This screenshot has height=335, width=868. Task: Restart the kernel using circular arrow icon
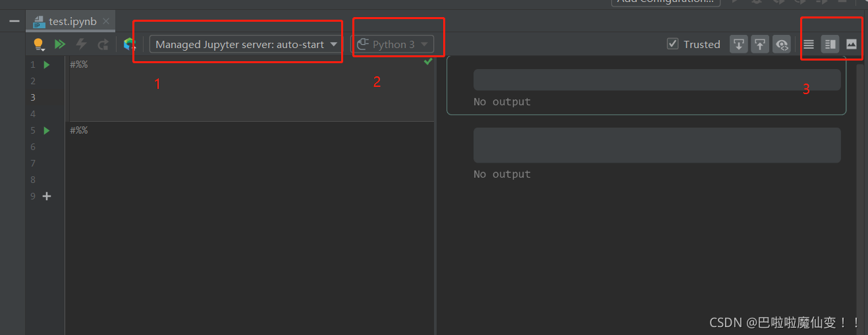coord(103,44)
